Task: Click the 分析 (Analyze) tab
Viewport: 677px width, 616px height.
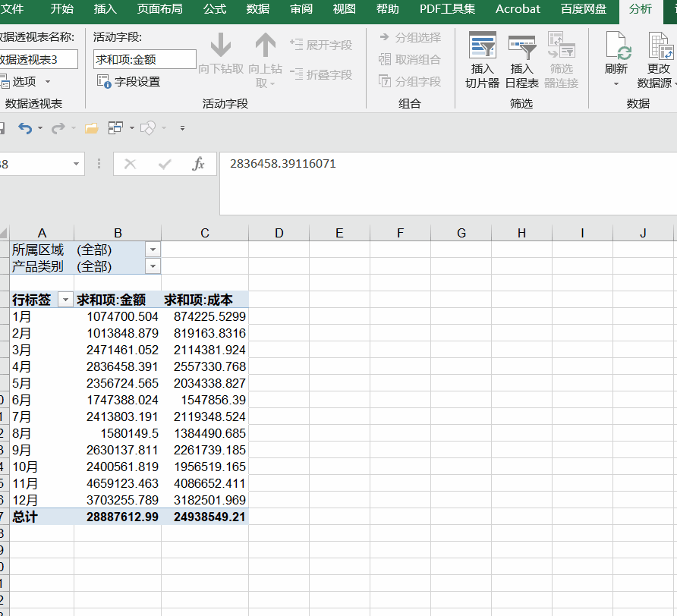Action: (641, 9)
